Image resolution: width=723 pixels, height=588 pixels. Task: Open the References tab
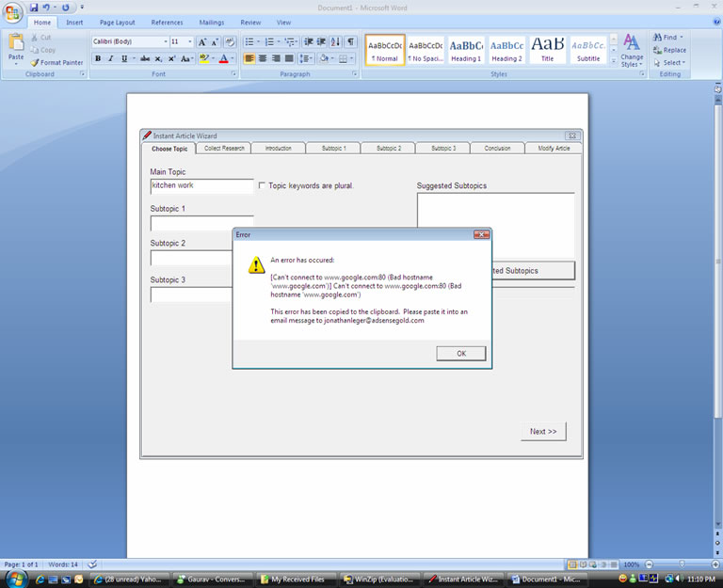167,23
